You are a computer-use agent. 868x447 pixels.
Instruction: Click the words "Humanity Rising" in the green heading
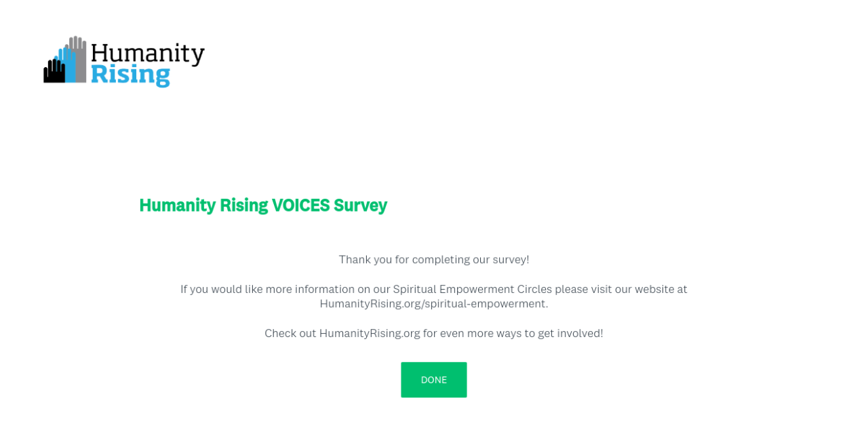point(203,205)
